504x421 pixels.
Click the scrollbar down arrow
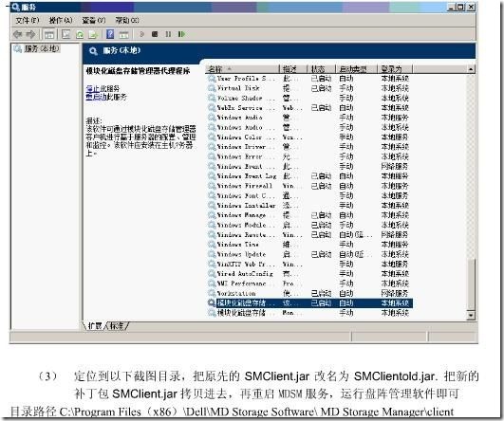coord(471,316)
